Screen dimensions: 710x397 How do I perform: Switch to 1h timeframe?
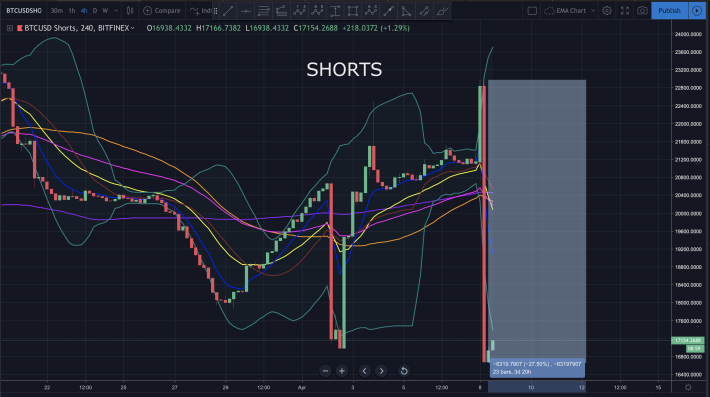(72, 10)
